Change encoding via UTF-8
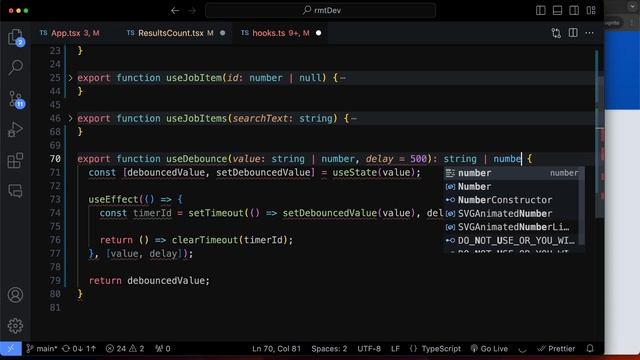Viewport: 640px width, 360px height. coord(369,349)
